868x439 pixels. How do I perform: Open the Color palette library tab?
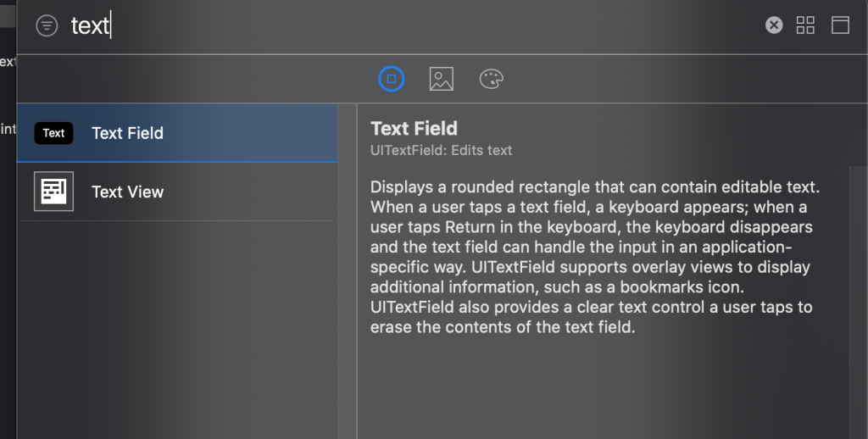click(491, 79)
